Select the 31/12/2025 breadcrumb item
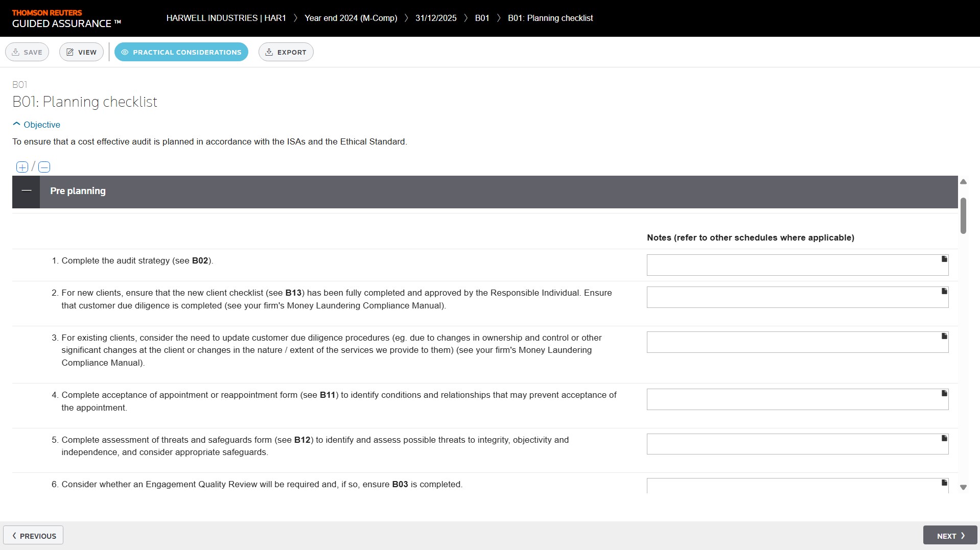 tap(435, 18)
